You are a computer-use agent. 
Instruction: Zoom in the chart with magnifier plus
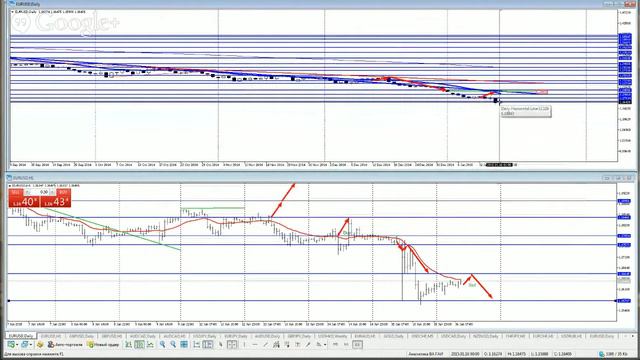162,344
